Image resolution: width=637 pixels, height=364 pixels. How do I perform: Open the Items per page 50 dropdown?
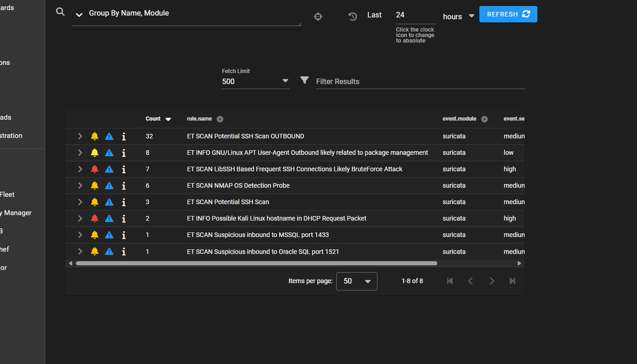click(357, 281)
